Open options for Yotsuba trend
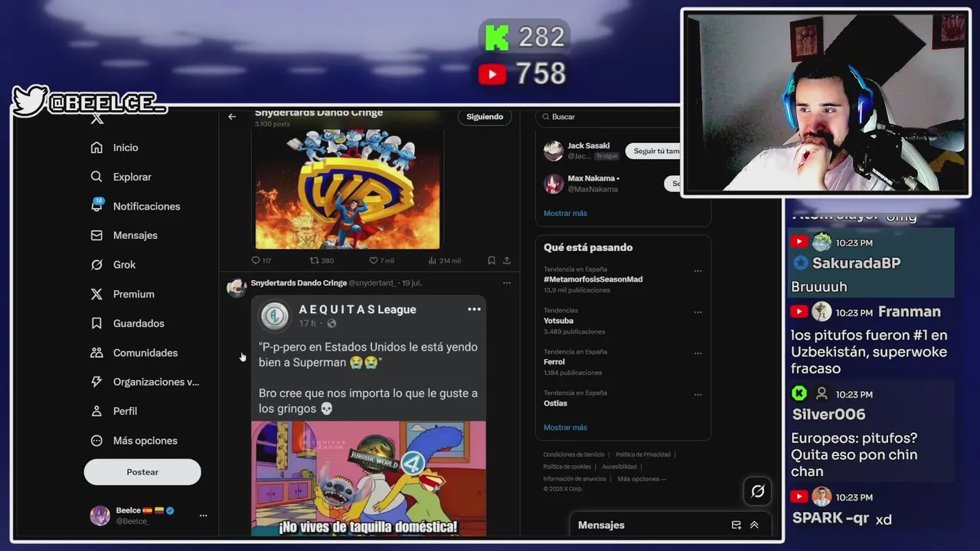The height and width of the screenshot is (551, 980). click(x=697, y=312)
